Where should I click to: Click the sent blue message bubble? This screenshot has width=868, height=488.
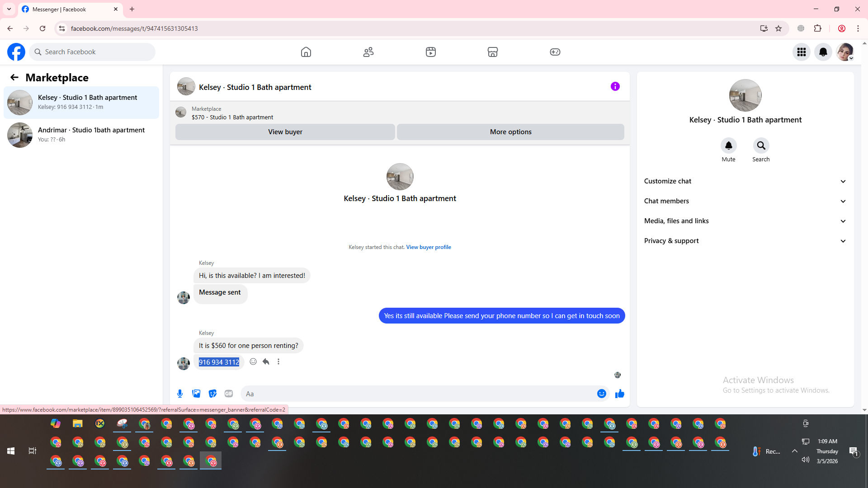tap(502, 316)
